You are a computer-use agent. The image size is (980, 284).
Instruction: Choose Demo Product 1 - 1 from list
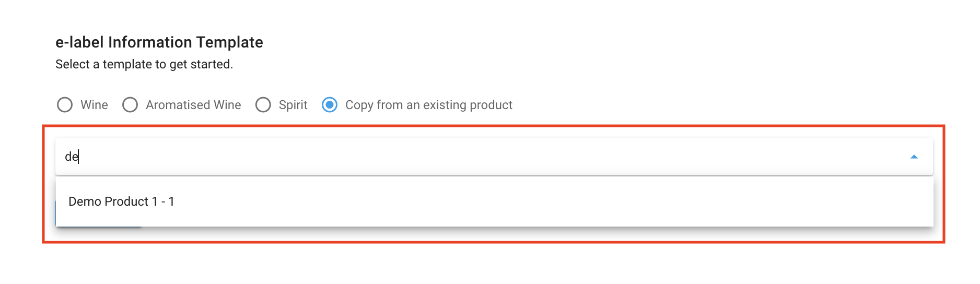click(x=122, y=202)
